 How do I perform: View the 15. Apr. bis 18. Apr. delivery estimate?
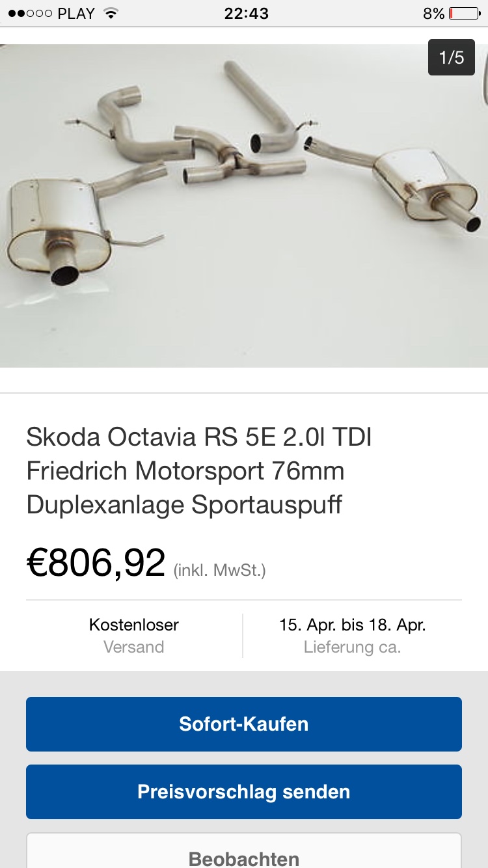[x=352, y=636]
